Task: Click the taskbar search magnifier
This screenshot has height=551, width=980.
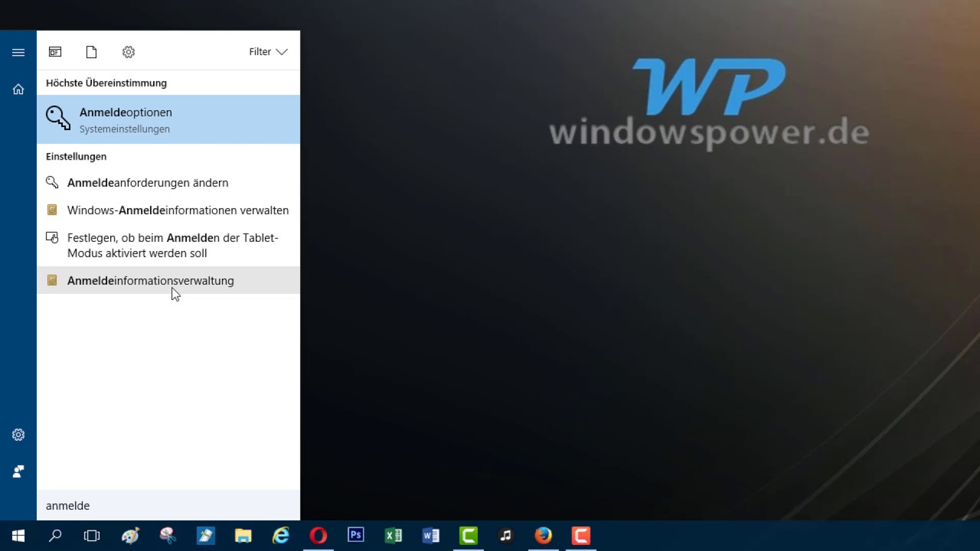Action: click(55, 536)
